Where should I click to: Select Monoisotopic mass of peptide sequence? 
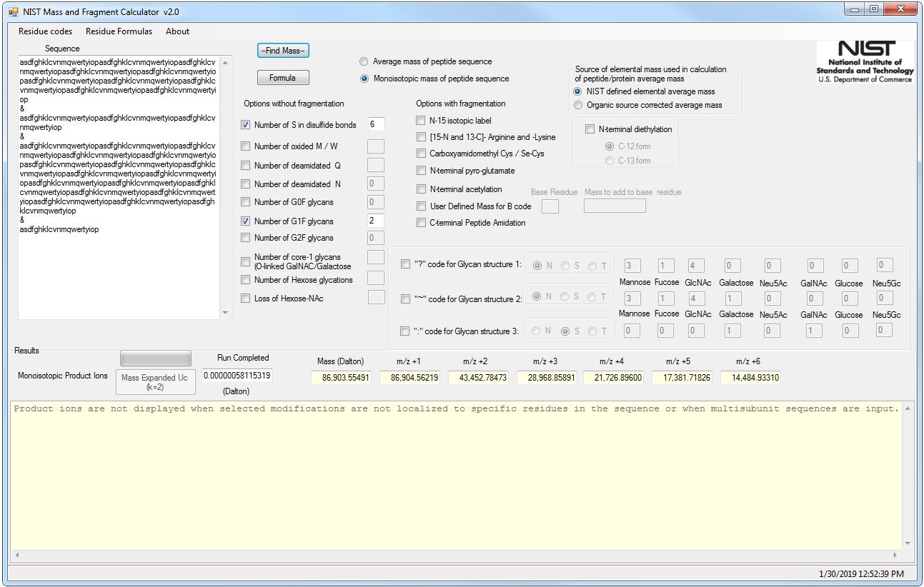(364, 79)
